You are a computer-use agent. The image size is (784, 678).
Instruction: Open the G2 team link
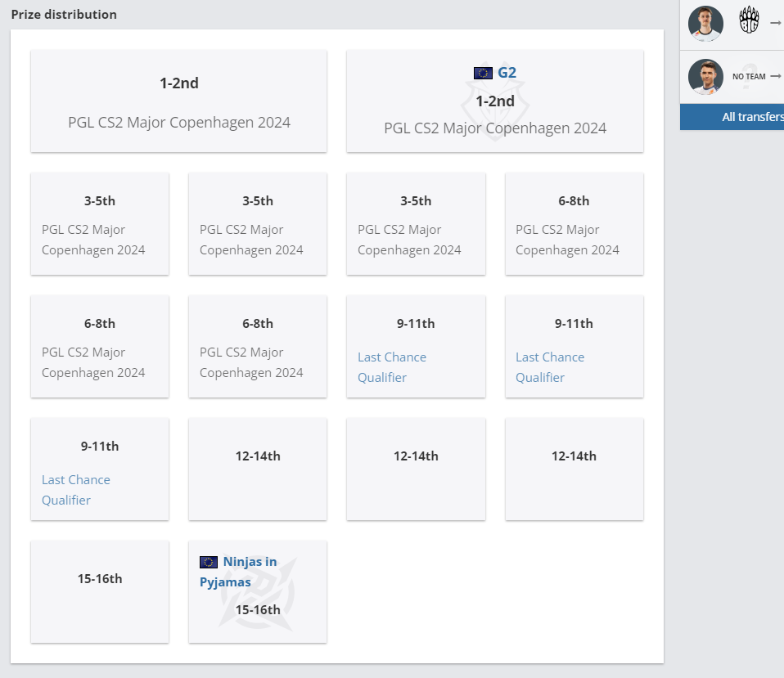pyautogui.click(x=507, y=73)
